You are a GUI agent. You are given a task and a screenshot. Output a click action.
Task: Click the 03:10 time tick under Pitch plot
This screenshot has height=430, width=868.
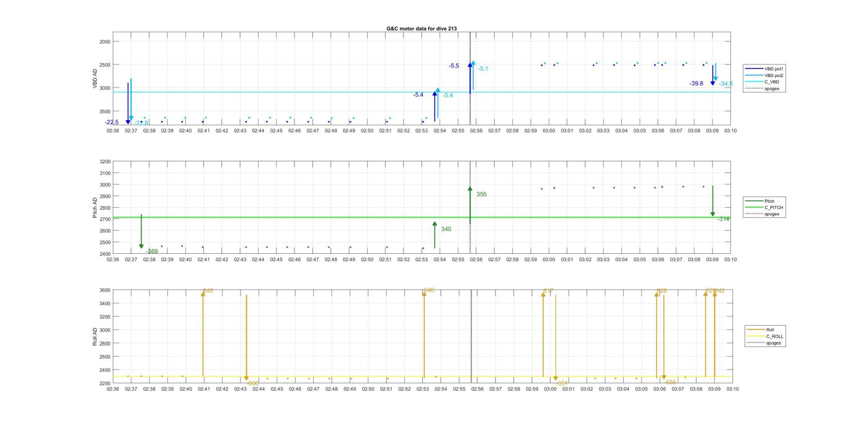tap(730, 259)
